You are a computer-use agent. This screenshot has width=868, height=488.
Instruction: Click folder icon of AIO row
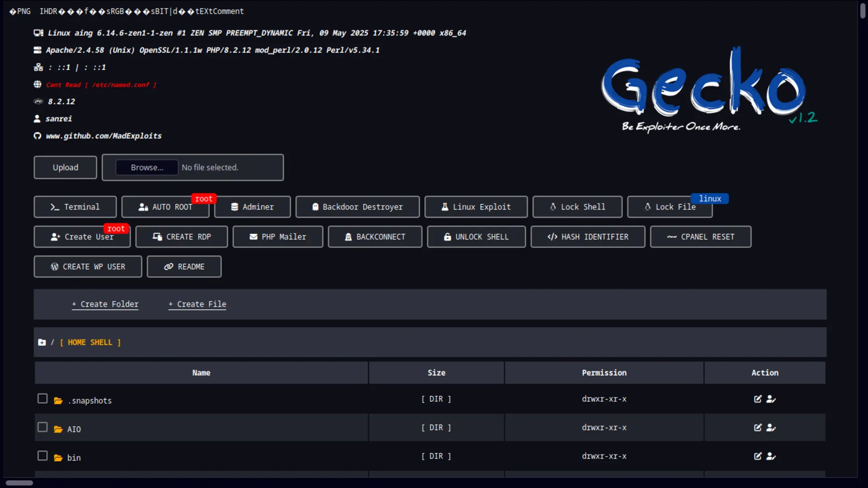coord(58,429)
